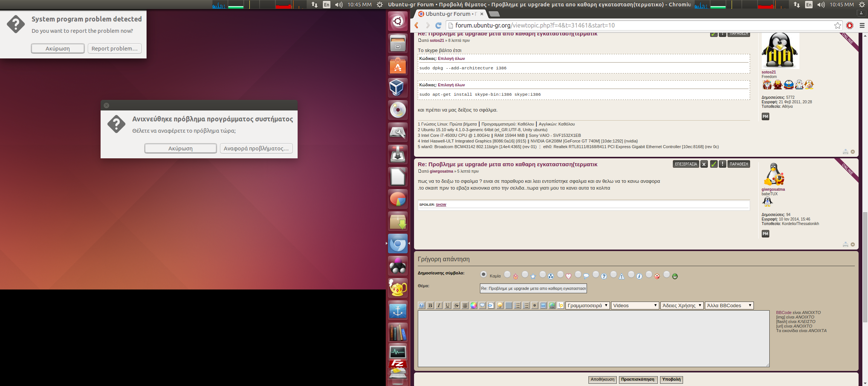The width and height of the screenshot is (868, 386).
Task: Open the Chromium hamburger menu
Action: click(x=862, y=25)
